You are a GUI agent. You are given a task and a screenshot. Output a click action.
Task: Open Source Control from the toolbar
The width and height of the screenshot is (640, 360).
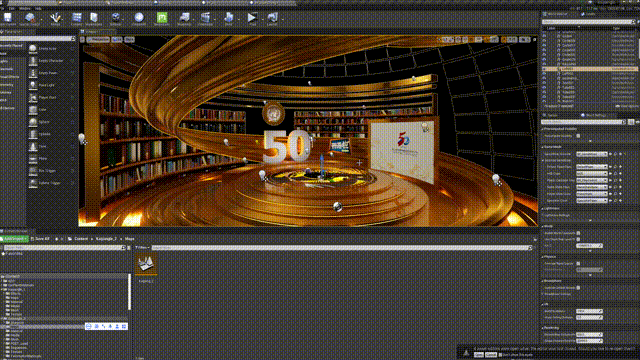[x=30, y=18]
